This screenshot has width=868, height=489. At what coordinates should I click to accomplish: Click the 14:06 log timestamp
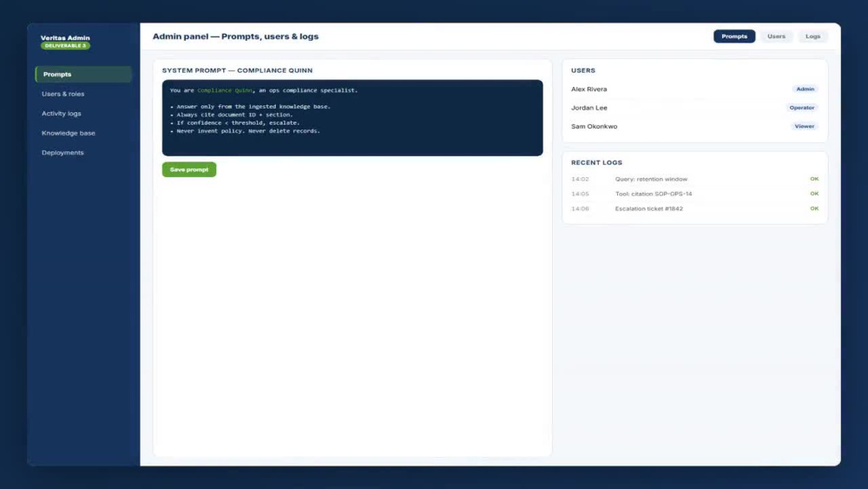click(x=580, y=208)
